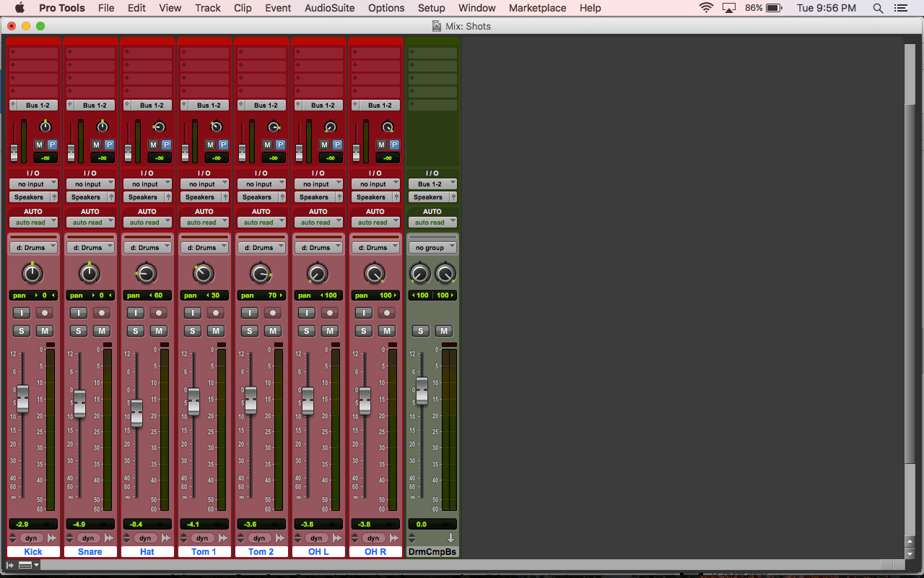Viewport: 924px width, 578px height.
Task: Solo the DrmCmpBs aux track
Action: (x=421, y=331)
